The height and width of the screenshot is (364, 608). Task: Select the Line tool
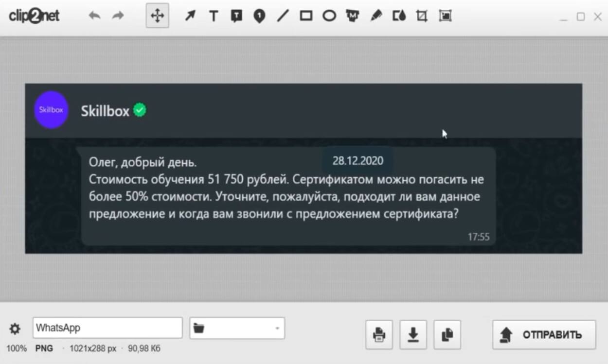pos(283,16)
